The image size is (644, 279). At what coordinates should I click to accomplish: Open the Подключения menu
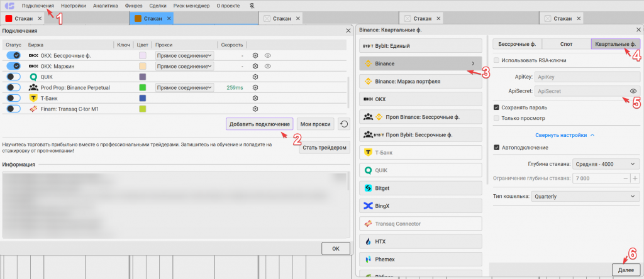38,6
